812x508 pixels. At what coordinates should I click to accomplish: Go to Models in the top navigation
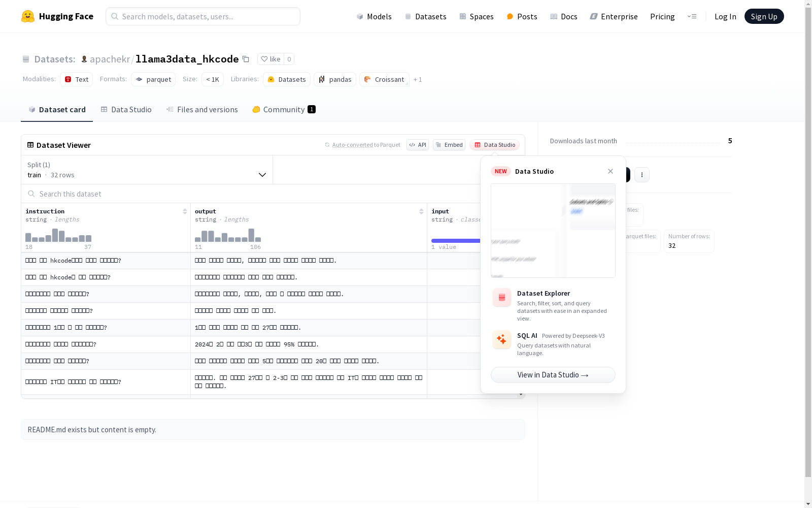374,16
